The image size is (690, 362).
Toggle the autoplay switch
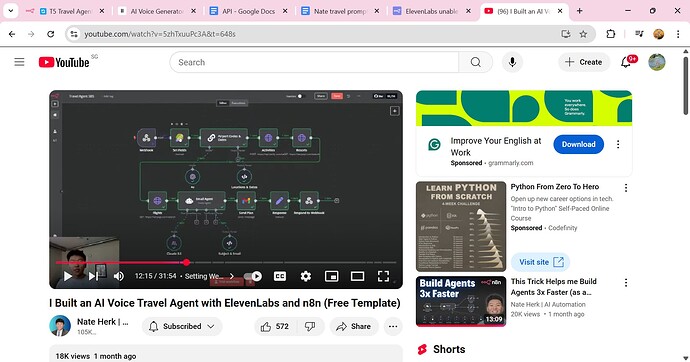coord(253,276)
